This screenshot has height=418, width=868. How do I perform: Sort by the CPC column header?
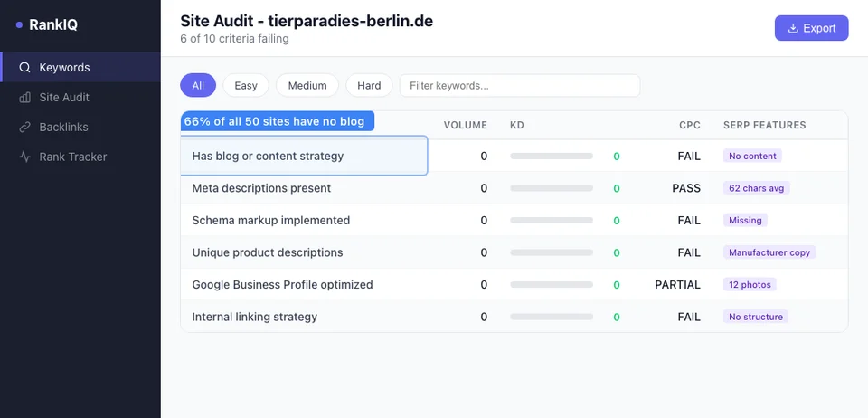(690, 125)
